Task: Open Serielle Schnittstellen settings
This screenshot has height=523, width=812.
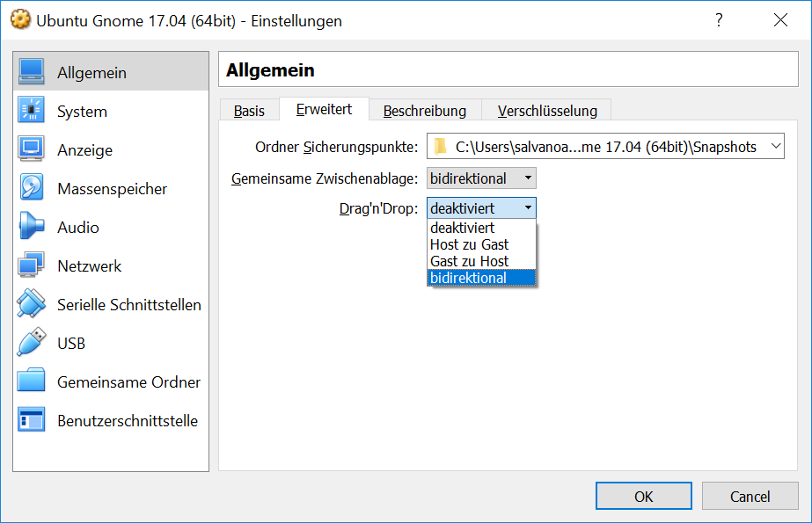Action: click(x=111, y=304)
